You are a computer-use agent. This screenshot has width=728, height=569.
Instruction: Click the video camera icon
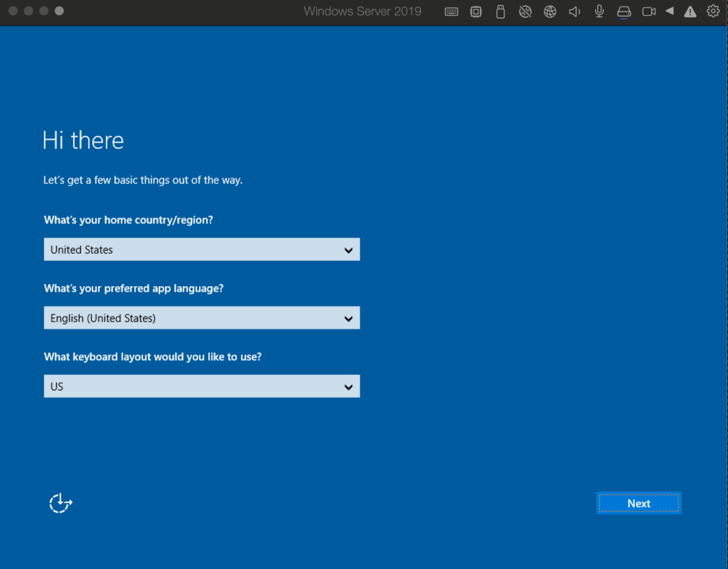(x=649, y=11)
